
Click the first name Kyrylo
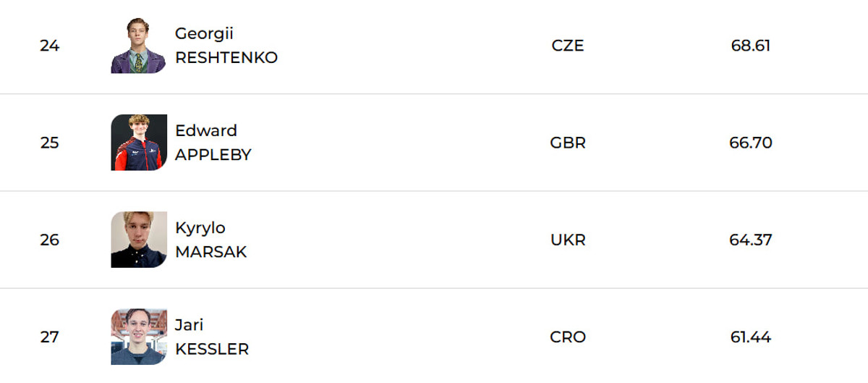(200, 227)
